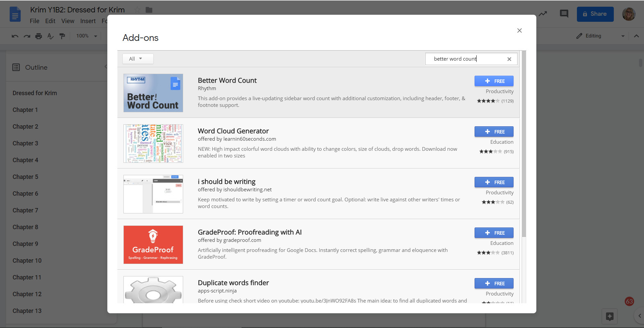Open the All category filter dropdown
Screen dimensions: 644x328
[x=138, y=59]
